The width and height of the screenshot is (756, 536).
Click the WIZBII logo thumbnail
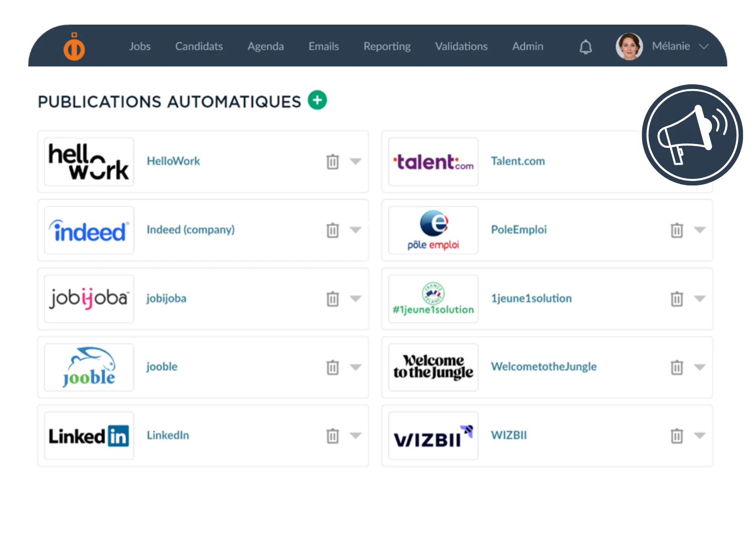(433, 436)
